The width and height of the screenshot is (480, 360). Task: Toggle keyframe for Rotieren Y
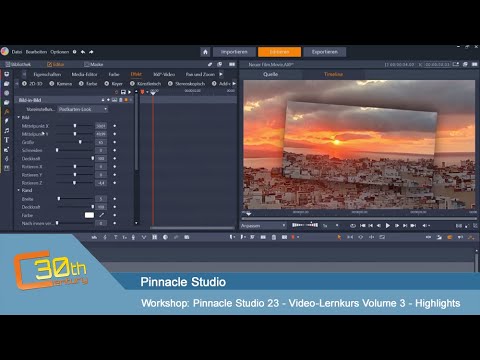(115, 175)
